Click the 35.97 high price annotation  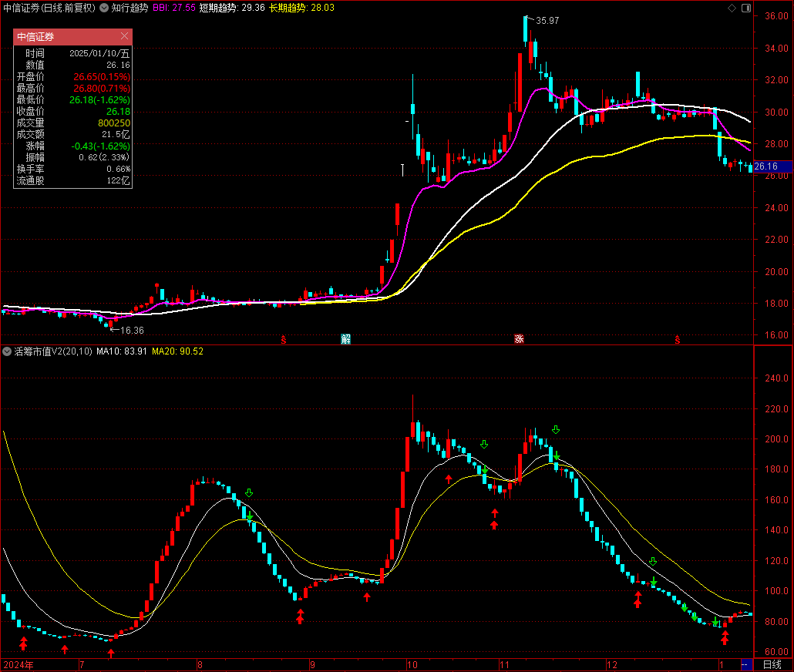[x=547, y=21]
